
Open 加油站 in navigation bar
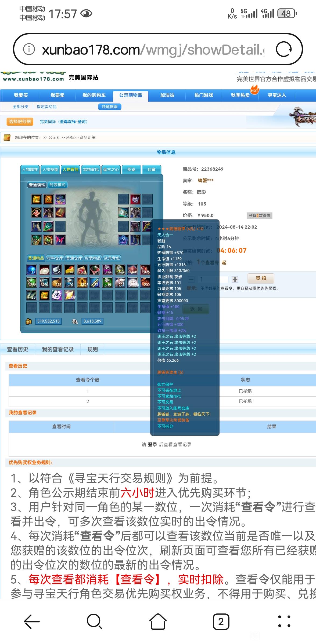pyautogui.click(x=167, y=95)
